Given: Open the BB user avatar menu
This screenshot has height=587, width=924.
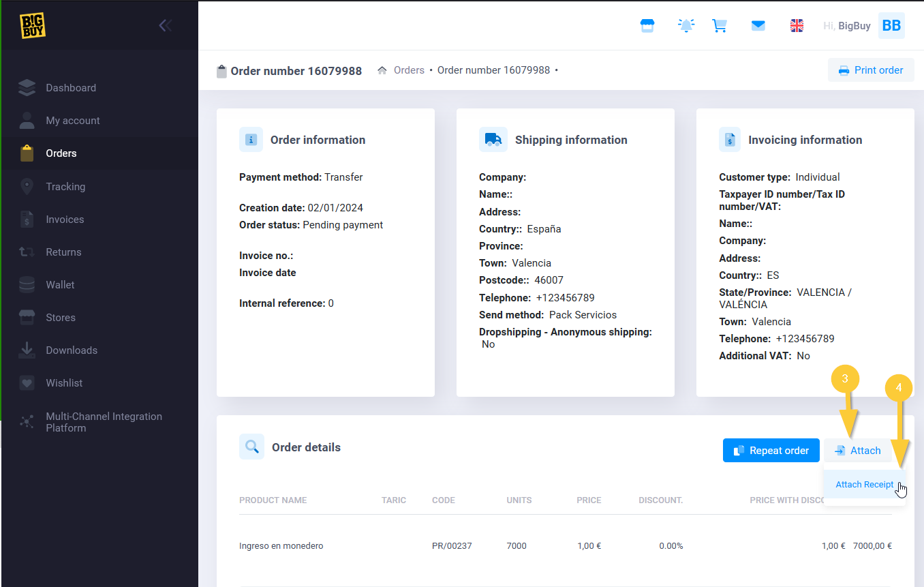Looking at the screenshot, I should pos(891,26).
